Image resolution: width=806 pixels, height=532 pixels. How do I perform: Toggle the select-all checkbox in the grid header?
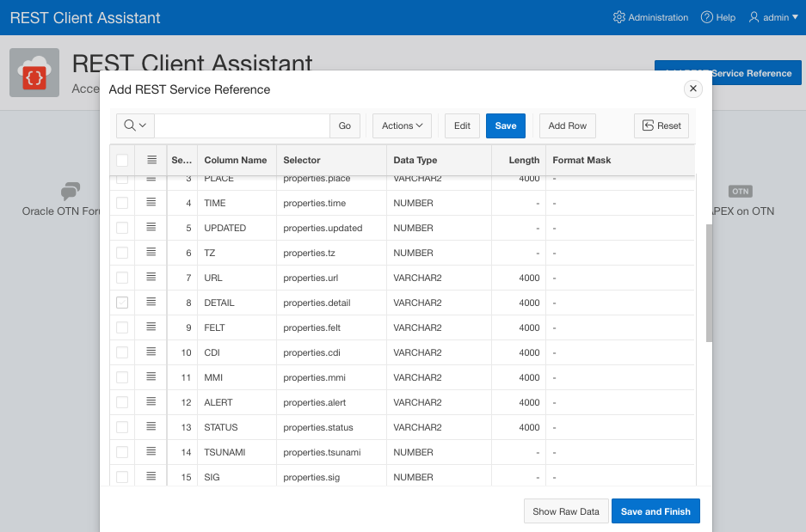pyautogui.click(x=121, y=160)
